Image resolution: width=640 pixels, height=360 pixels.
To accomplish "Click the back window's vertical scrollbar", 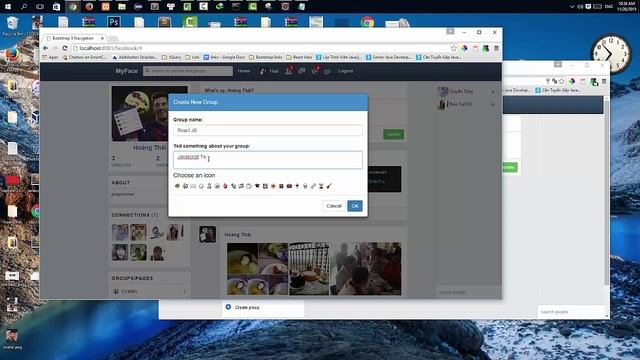I will point(607,192).
